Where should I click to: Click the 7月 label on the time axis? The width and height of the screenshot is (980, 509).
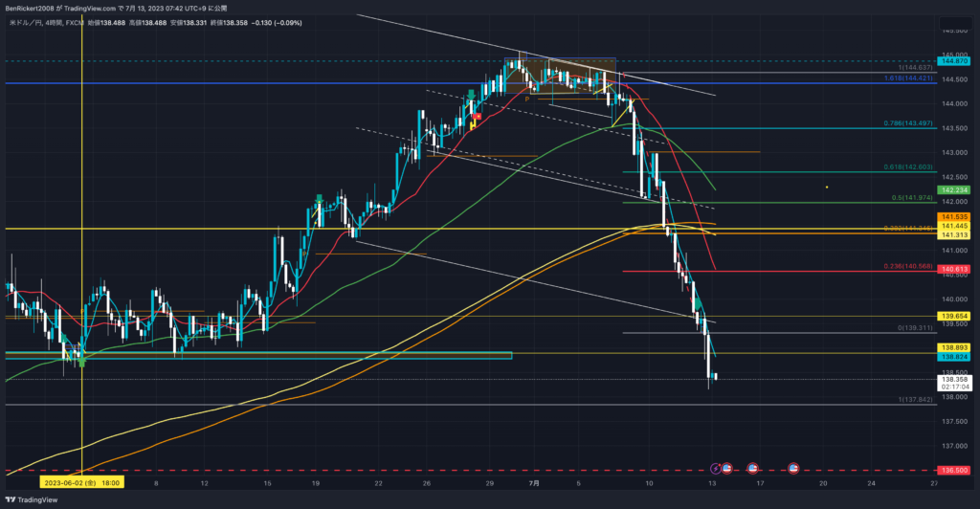pyautogui.click(x=534, y=483)
